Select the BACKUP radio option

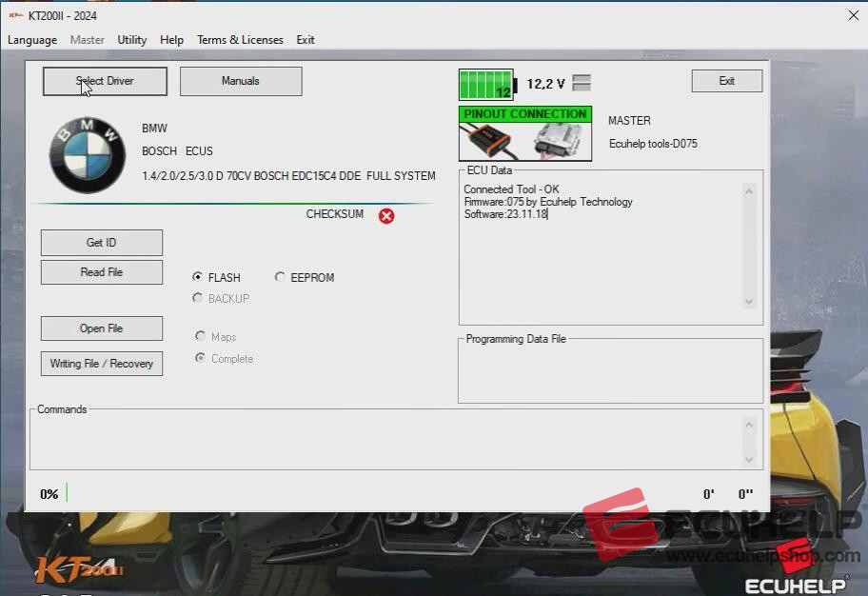(x=198, y=298)
